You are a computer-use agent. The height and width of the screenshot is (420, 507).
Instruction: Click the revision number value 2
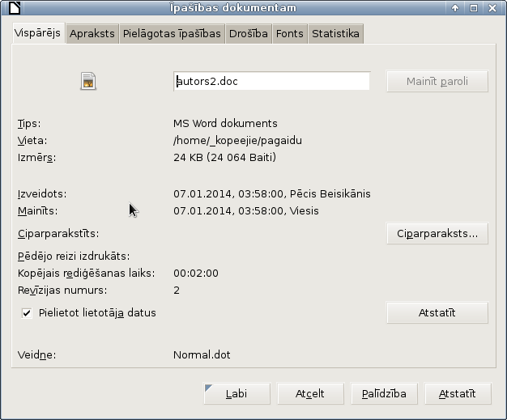point(177,291)
